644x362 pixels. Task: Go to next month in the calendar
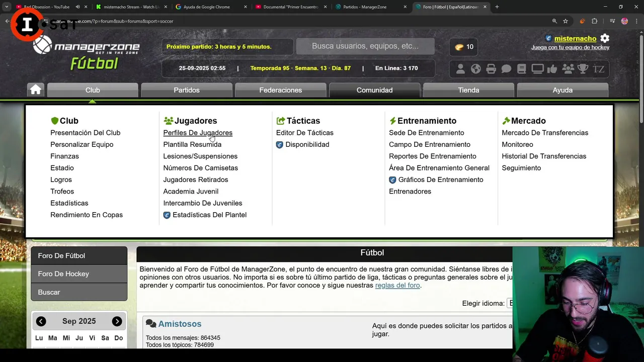[x=117, y=321]
